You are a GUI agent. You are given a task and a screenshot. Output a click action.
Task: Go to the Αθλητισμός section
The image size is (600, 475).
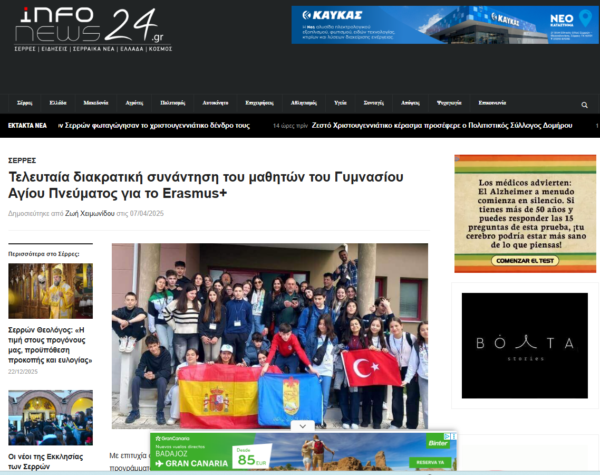[303, 103]
